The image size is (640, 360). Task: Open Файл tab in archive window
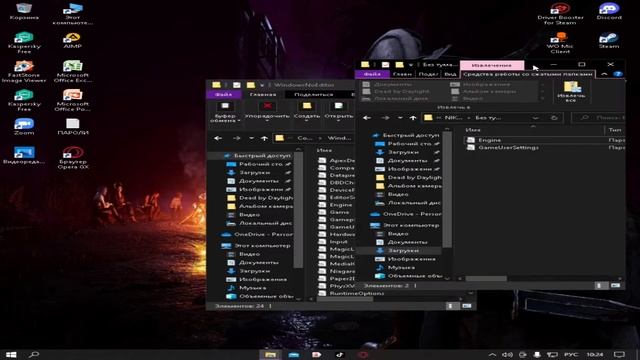tap(372, 74)
